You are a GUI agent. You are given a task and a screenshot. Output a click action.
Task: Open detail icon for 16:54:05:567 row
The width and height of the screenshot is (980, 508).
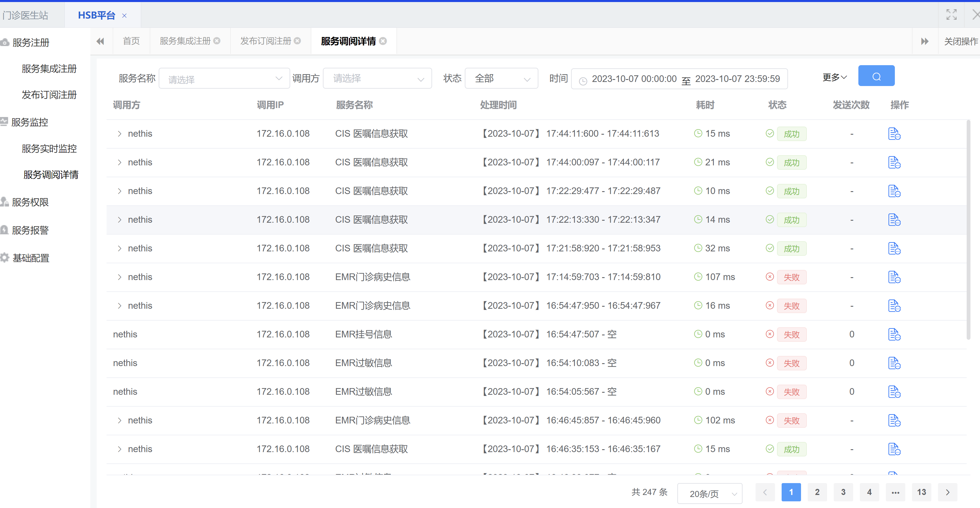(x=894, y=392)
